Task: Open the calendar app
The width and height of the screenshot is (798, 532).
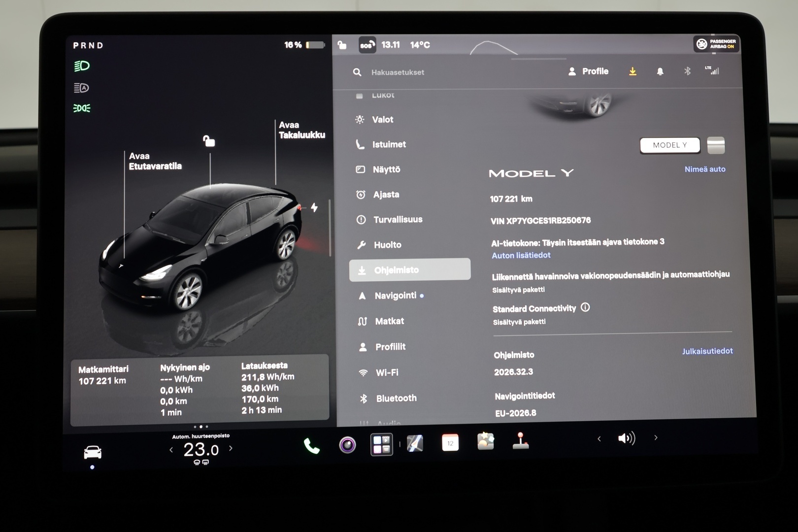Action: 450,443
